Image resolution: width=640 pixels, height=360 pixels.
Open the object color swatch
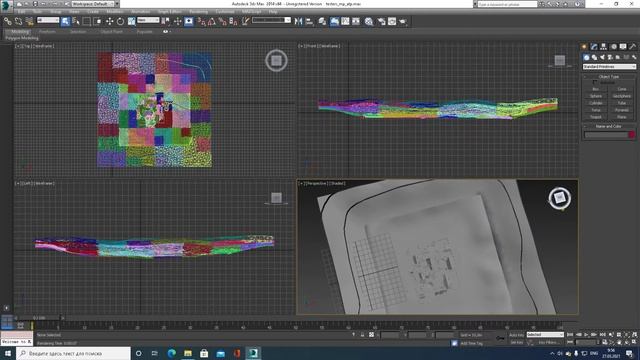click(632, 135)
